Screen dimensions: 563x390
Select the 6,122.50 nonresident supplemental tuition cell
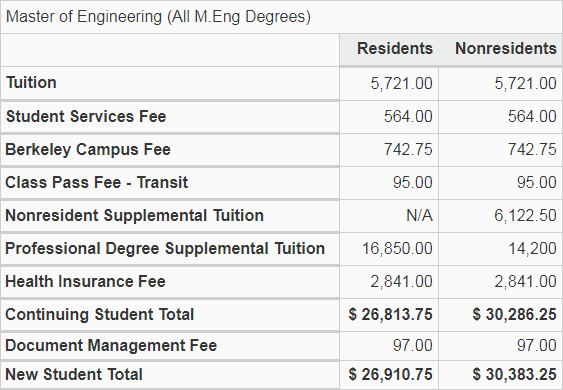pyautogui.click(x=525, y=216)
